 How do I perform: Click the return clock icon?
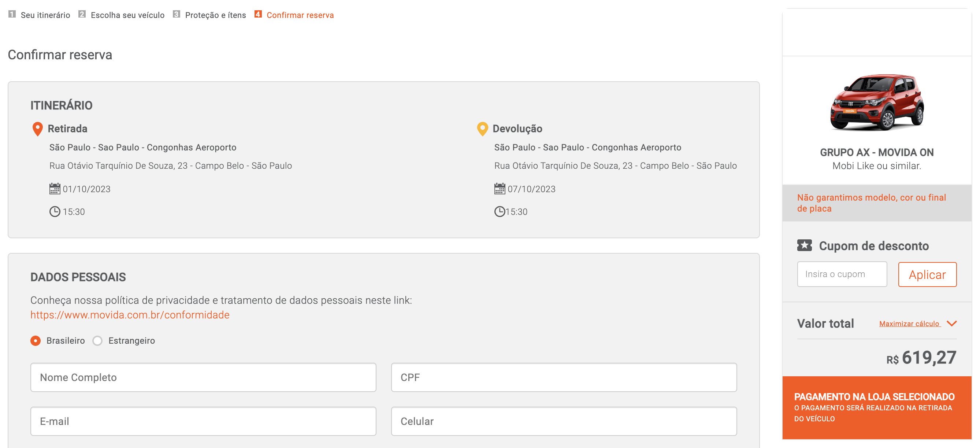(x=500, y=212)
